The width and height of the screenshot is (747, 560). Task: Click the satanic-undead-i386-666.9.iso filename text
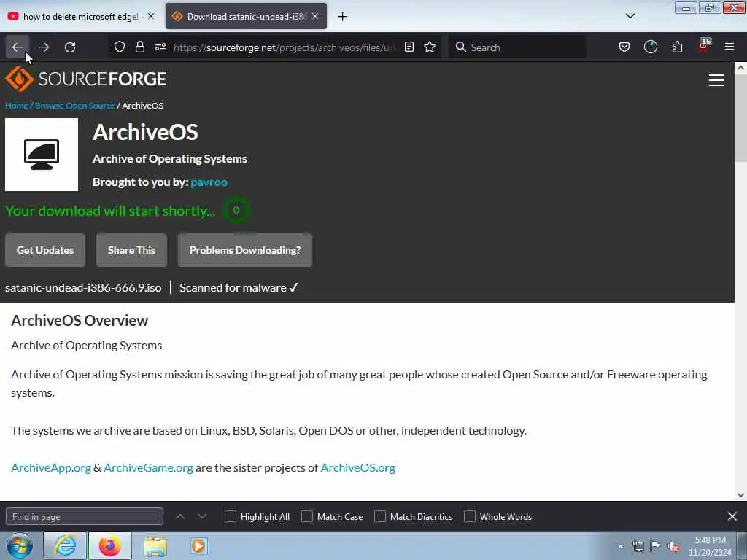click(83, 287)
